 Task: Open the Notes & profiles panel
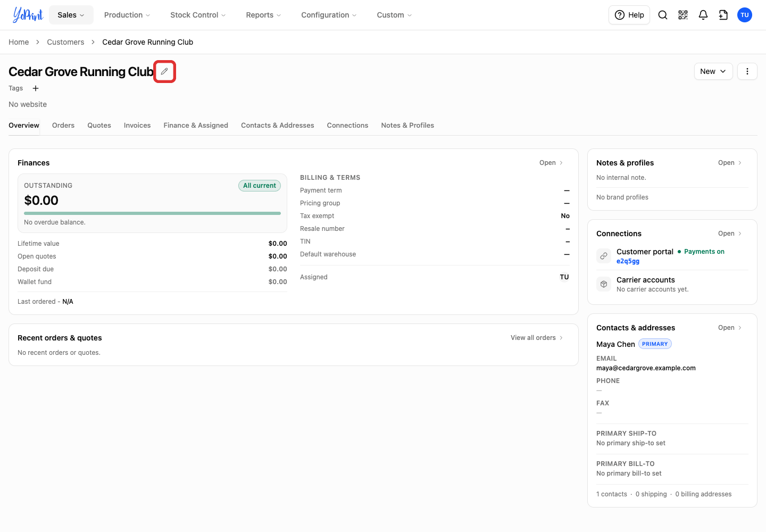click(x=730, y=163)
